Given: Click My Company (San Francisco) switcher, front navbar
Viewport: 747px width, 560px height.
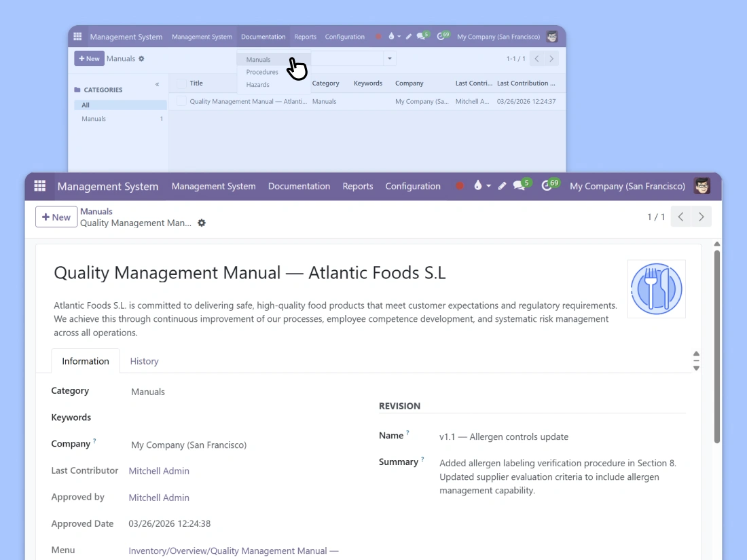Looking at the screenshot, I should click(627, 186).
